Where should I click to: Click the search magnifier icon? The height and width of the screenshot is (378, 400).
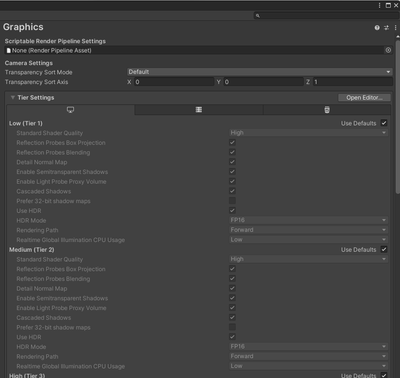(x=258, y=16)
